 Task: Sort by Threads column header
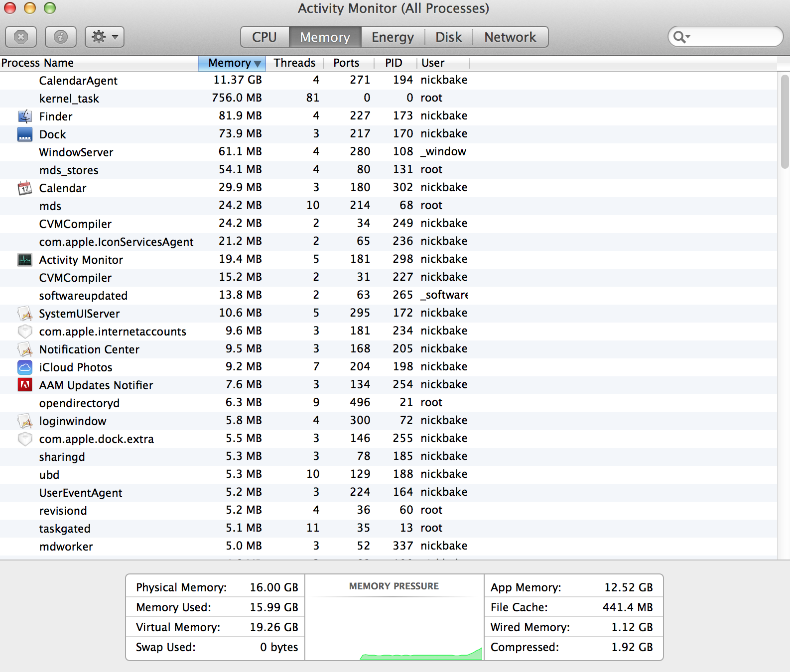(294, 63)
